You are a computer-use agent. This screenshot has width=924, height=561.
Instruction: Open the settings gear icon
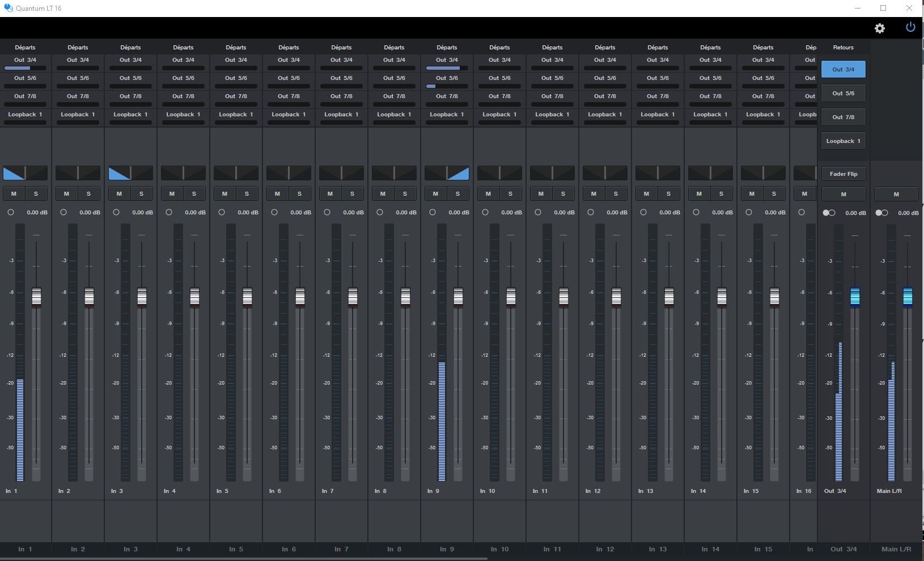pos(880,28)
